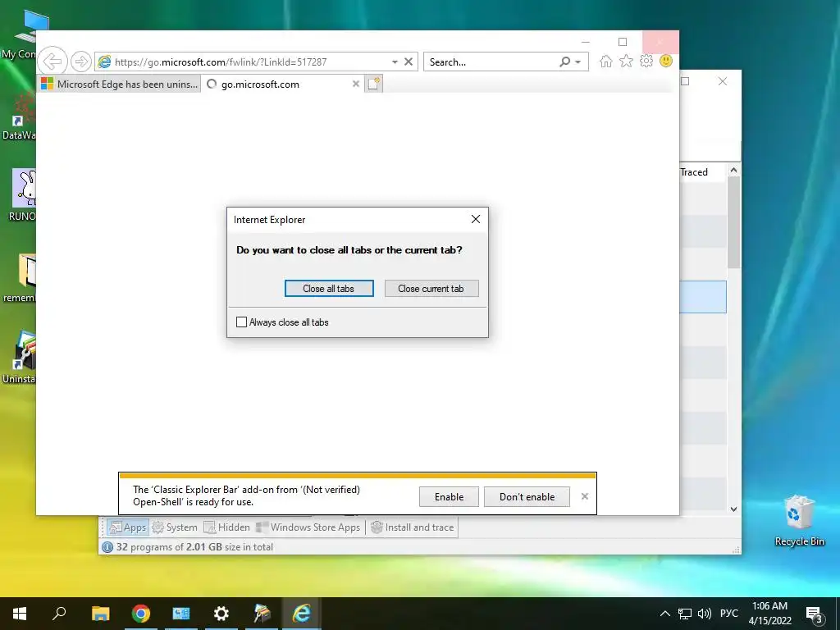Click the Internet Explorer forward arrow button

pyautogui.click(x=81, y=62)
